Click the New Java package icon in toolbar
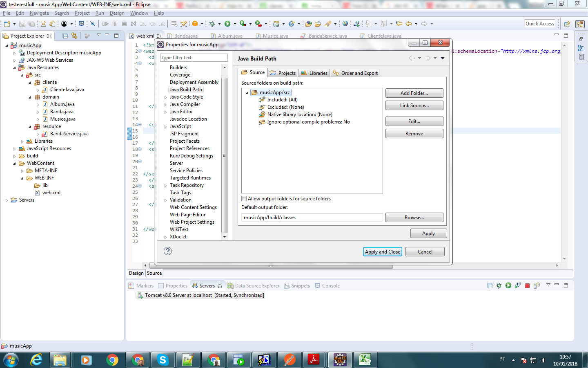The width and height of the screenshot is (588, 368). [x=195, y=24]
